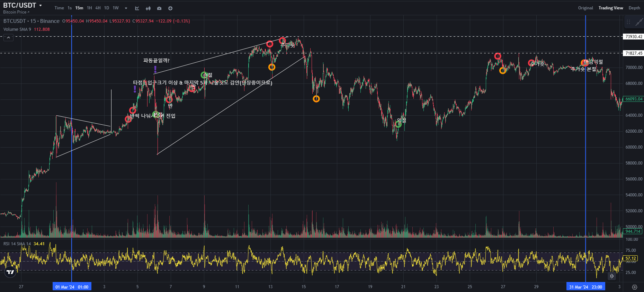Expand more time intervals dropdown

pyautogui.click(x=126, y=8)
